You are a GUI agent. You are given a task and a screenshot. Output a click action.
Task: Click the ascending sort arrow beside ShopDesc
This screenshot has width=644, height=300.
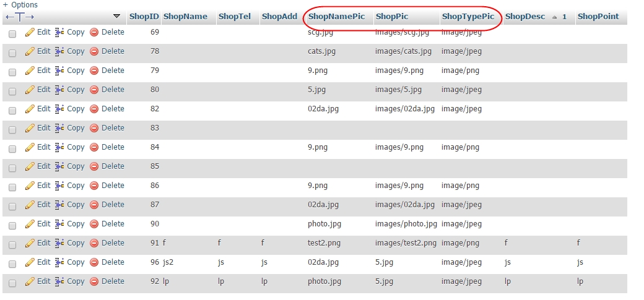[x=554, y=17]
